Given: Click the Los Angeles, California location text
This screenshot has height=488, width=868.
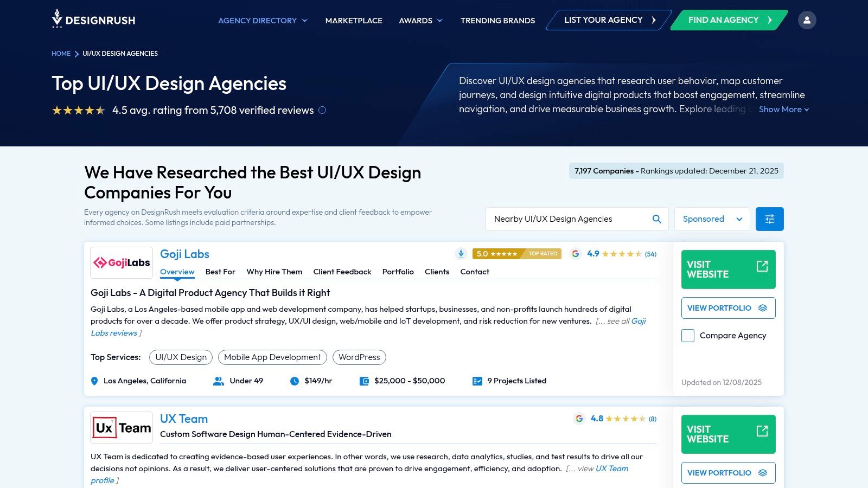Looking at the screenshot, I should tap(145, 381).
